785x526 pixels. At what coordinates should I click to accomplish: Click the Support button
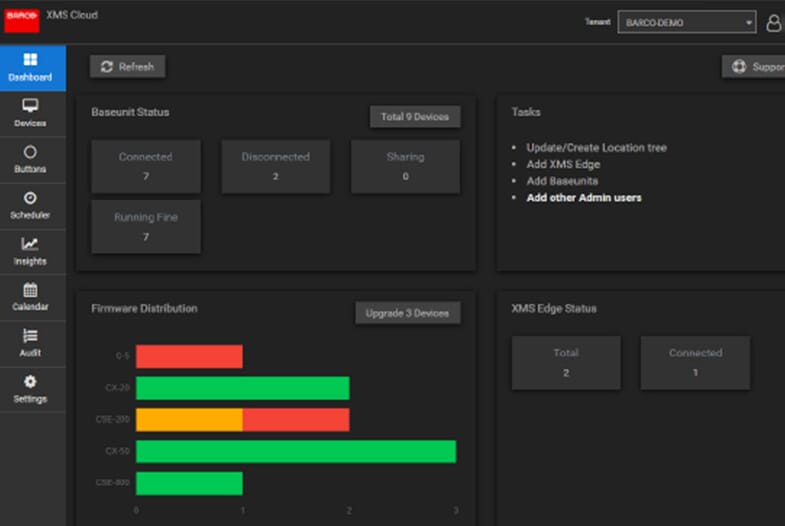point(755,67)
